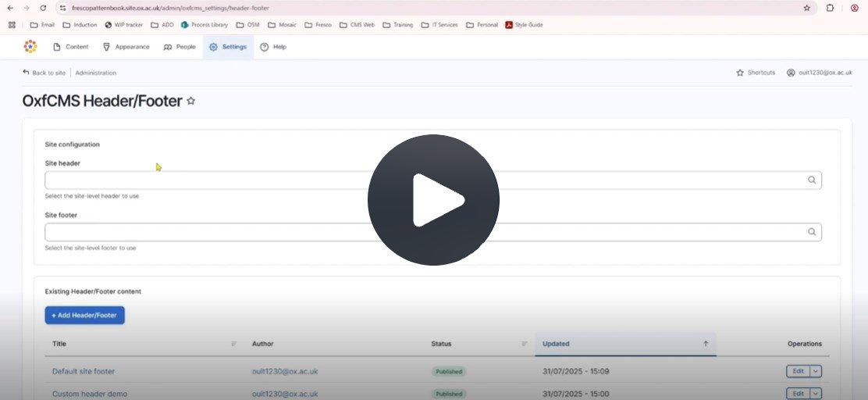Click Edit for the Default site footer row
This screenshot has height=400, width=868.
pyautogui.click(x=799, y=371)
